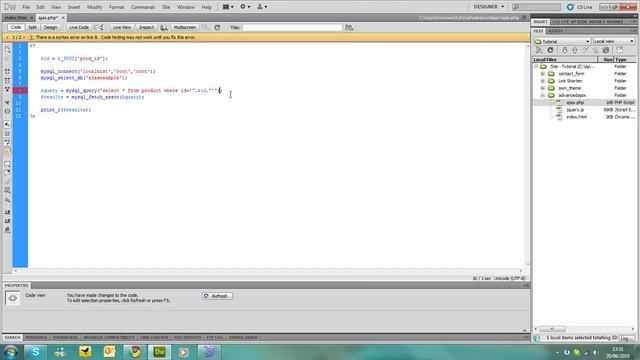The image size is (640, 360).
Task: Toggle Live View mode
Action: pyautogui.click(x=122, y=27)
